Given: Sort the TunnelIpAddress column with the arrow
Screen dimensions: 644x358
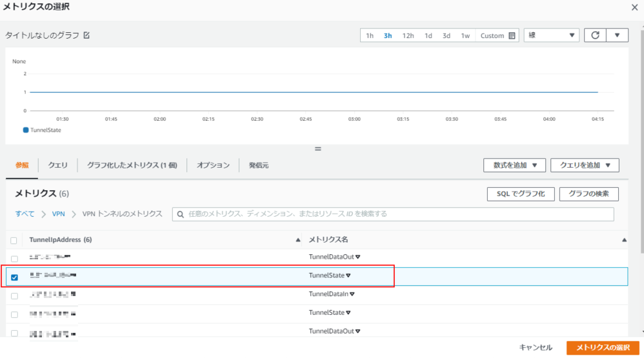Looking at the screenshot, I should pyautogui.click(x=297, y=240).
